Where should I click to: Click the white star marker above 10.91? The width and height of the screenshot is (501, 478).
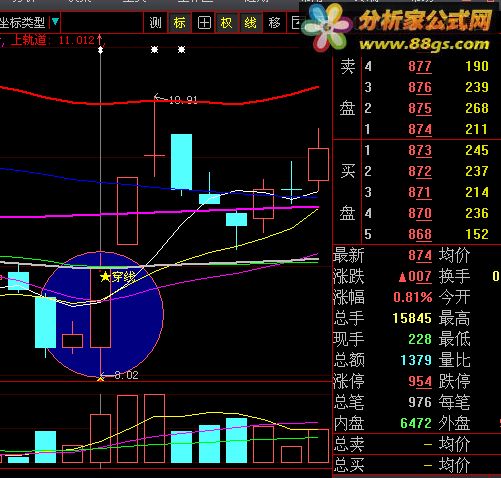154,50
